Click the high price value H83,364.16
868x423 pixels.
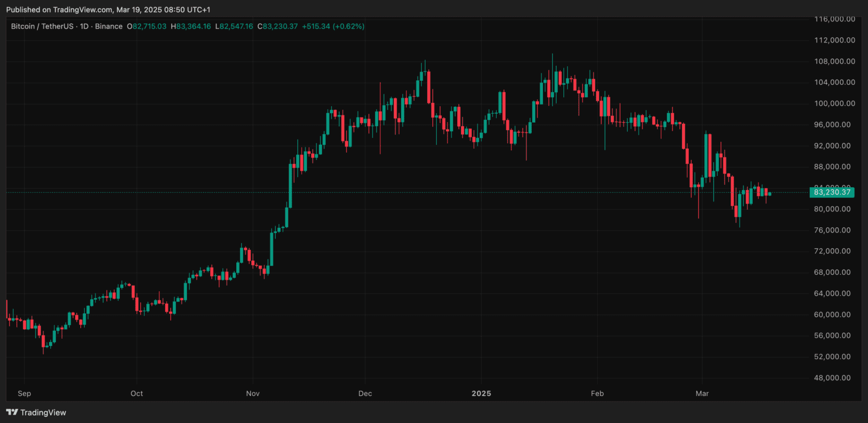click(190, 26)
